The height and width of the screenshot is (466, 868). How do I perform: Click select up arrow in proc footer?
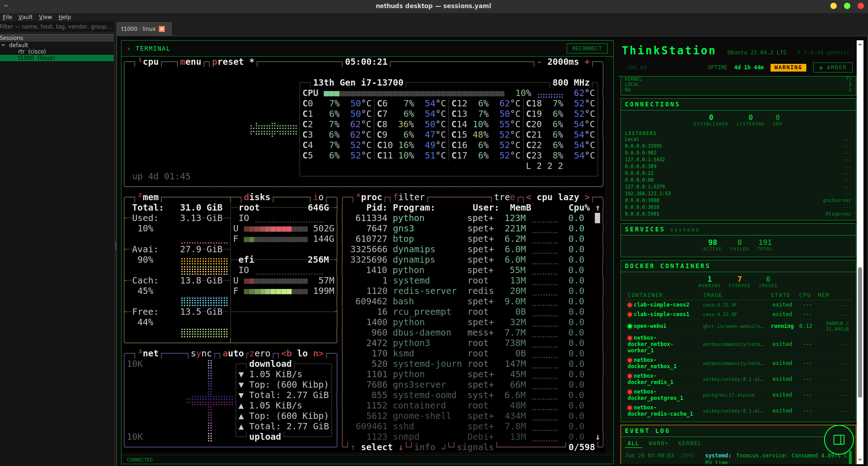(353, 447)
